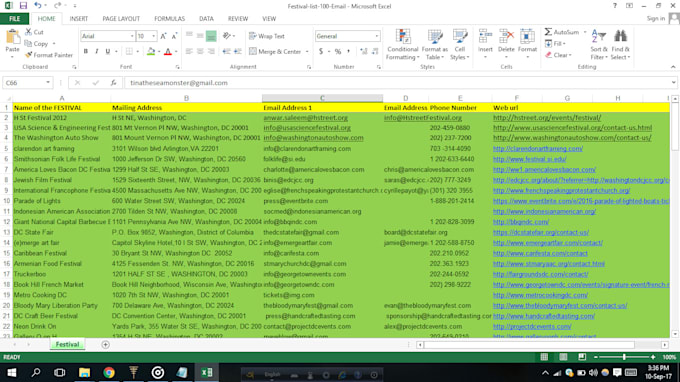Click the Save icon in title bar
680x382 pixels.
coord(23,6)
